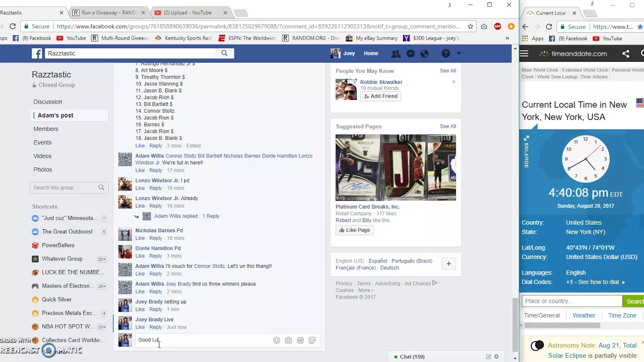Open Friend Requests icon in Facebook header
Viewport: 644px width, 362px height.
pyautogui.click(x=396, y=53)
